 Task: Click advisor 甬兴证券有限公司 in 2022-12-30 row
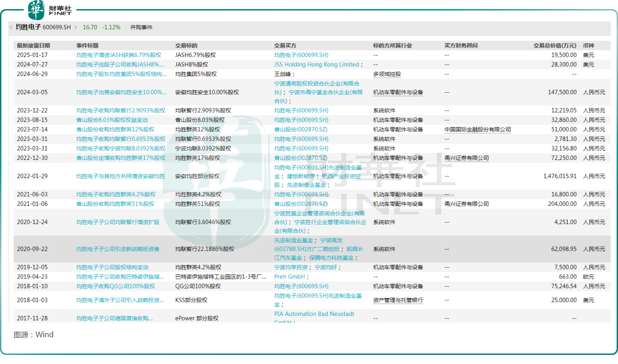[x=467, y=158]
